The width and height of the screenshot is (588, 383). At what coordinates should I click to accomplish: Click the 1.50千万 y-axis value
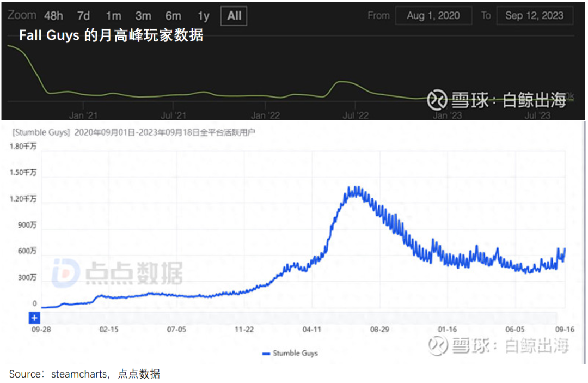click(23, 173)
